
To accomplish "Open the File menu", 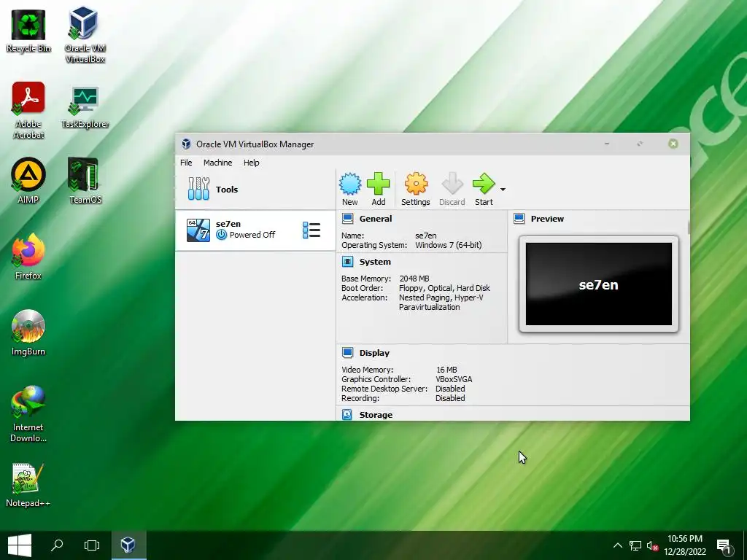I will tap(186, 163).
